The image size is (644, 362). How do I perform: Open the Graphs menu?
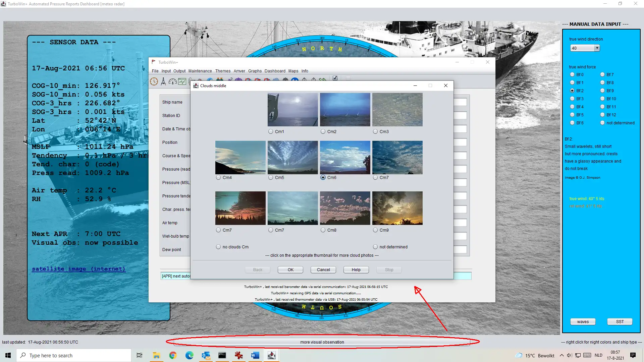(x=254, y=71)
